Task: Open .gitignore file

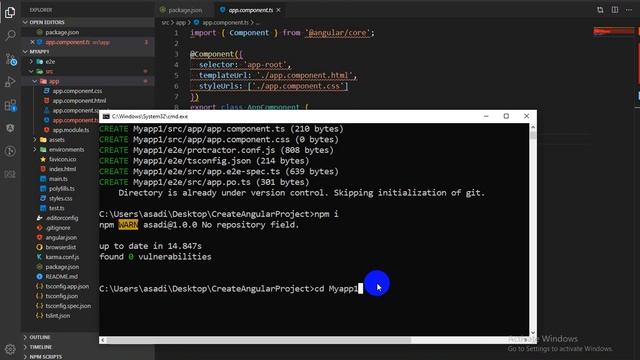Action: tap(58, 228)
